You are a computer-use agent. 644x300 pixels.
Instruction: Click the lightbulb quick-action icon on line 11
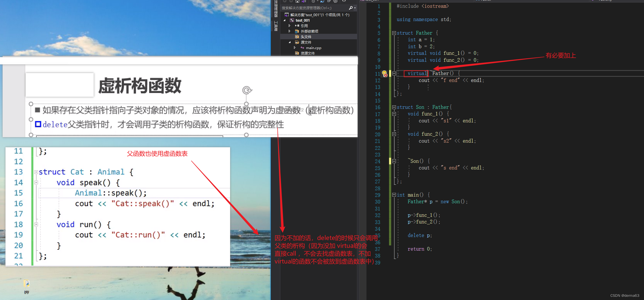tap(384, 74)
